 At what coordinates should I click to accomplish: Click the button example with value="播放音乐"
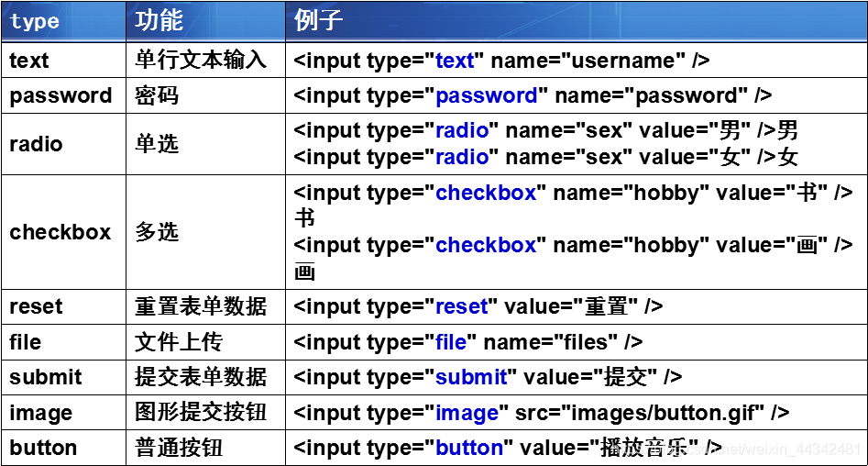tap(508, 448)
